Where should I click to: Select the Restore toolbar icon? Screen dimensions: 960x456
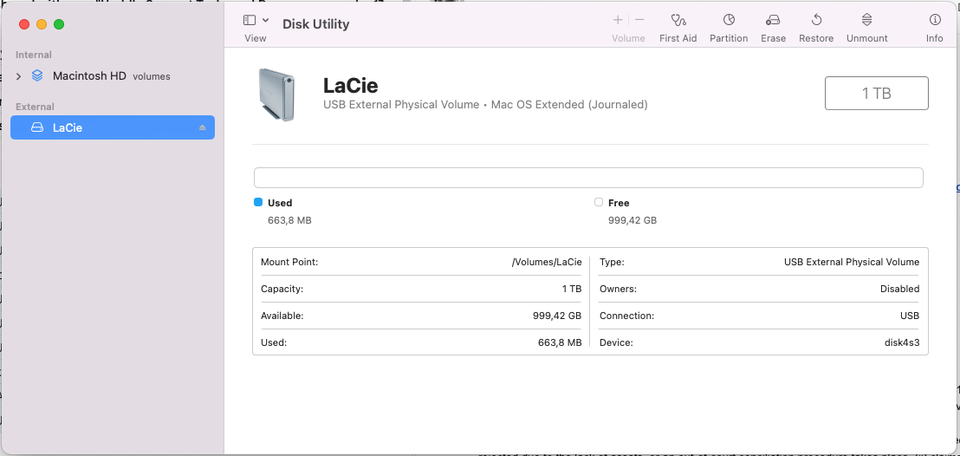(816, 20)
